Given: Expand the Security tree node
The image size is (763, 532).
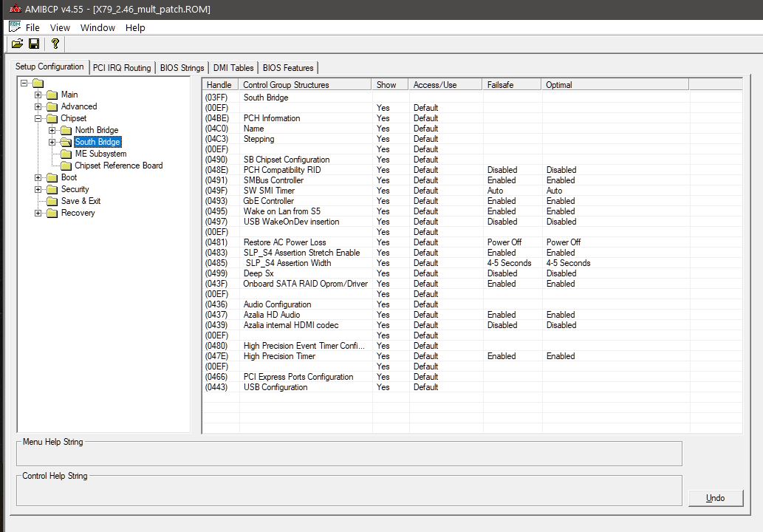Looking at the screenshot, I should point(38,189).
